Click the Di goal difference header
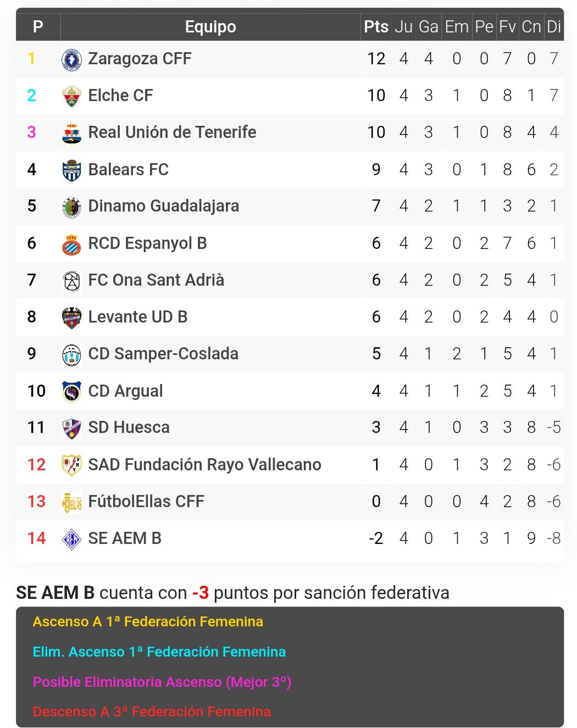The width and height of the screenshot is (577, 728). 554,26
